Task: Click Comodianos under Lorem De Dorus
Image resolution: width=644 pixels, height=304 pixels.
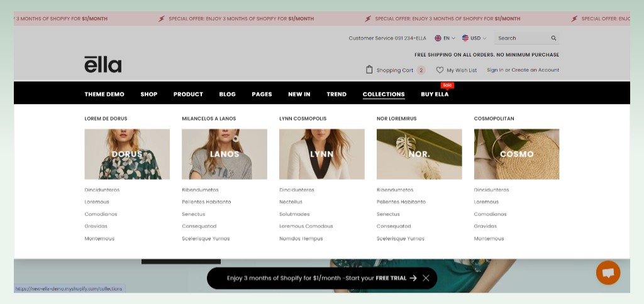Action: click(101, 214)
